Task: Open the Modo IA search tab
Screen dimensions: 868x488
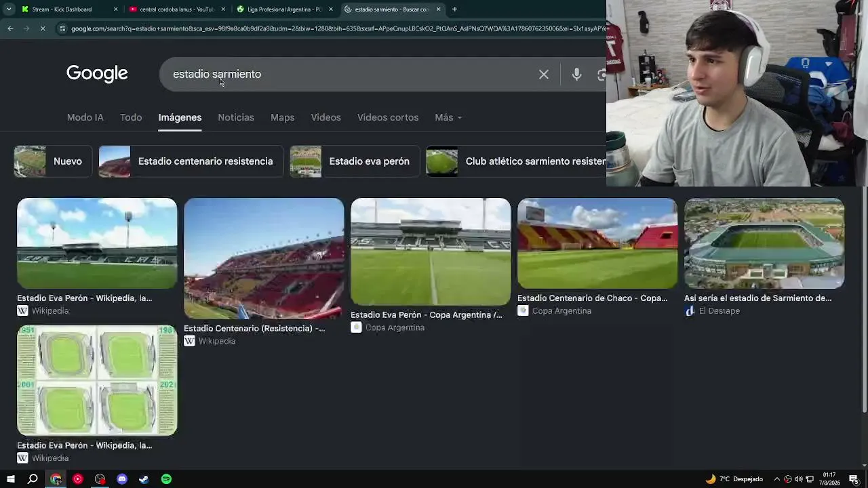Action: click(x=85, y=117)
